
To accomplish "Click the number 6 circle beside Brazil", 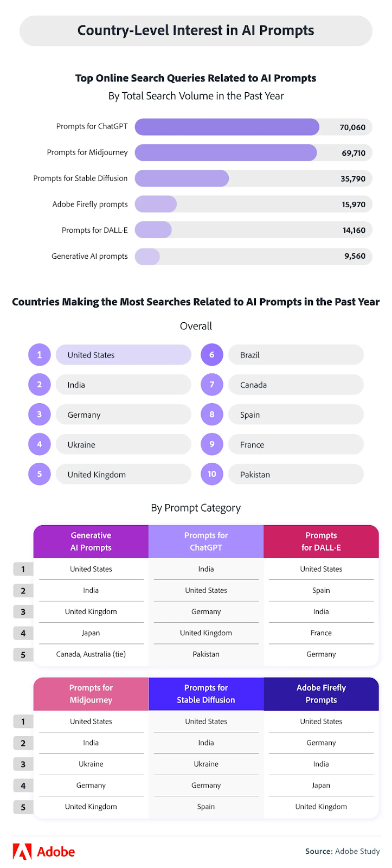I will tap(212, 355).
